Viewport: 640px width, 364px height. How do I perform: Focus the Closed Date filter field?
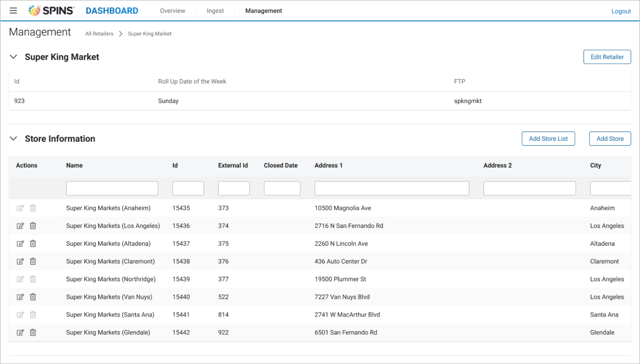282,188
